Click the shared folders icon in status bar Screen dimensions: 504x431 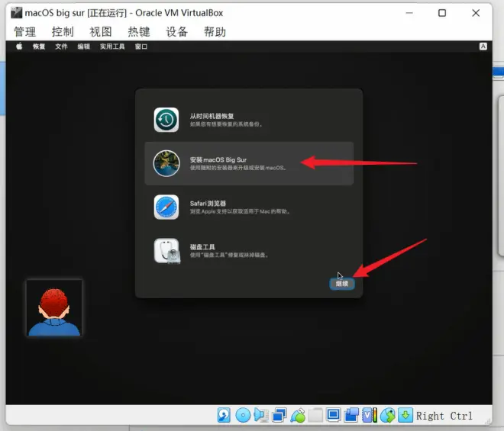315,415
